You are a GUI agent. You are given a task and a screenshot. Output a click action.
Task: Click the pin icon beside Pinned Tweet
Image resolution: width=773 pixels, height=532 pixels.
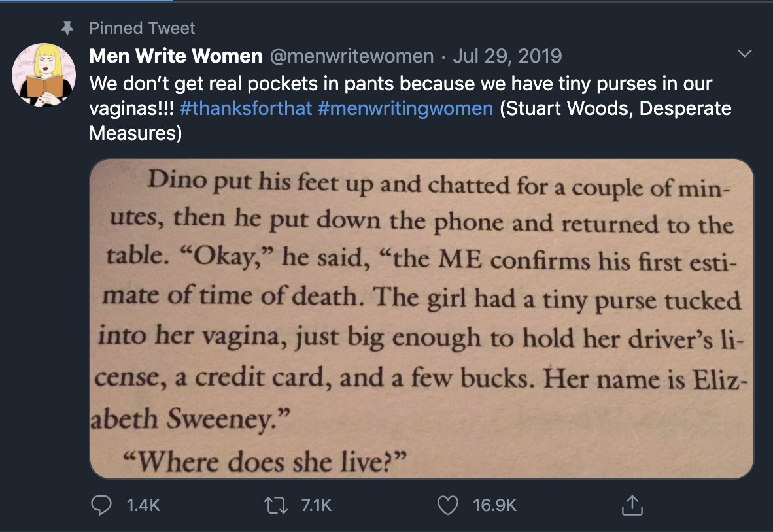[67, 29]
